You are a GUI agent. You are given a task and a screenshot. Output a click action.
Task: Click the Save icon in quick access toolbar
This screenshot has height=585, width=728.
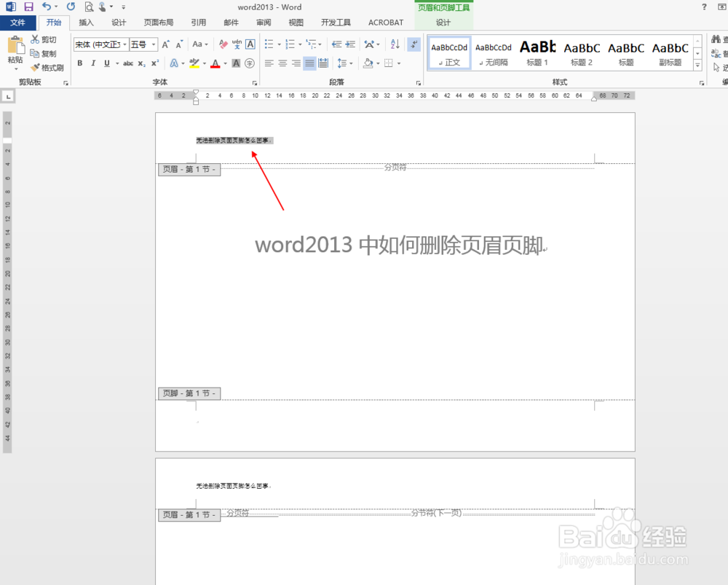tap(29, 7)
